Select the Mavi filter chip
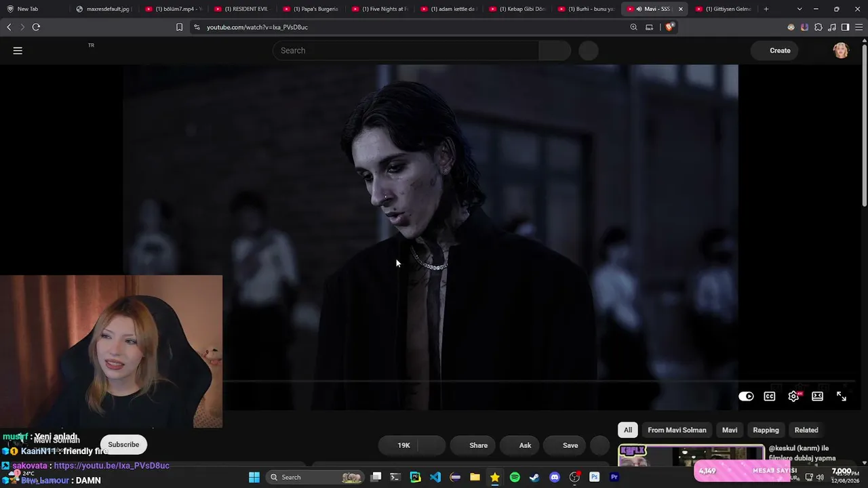Screen dimensions: 868x488 (730, 430)
